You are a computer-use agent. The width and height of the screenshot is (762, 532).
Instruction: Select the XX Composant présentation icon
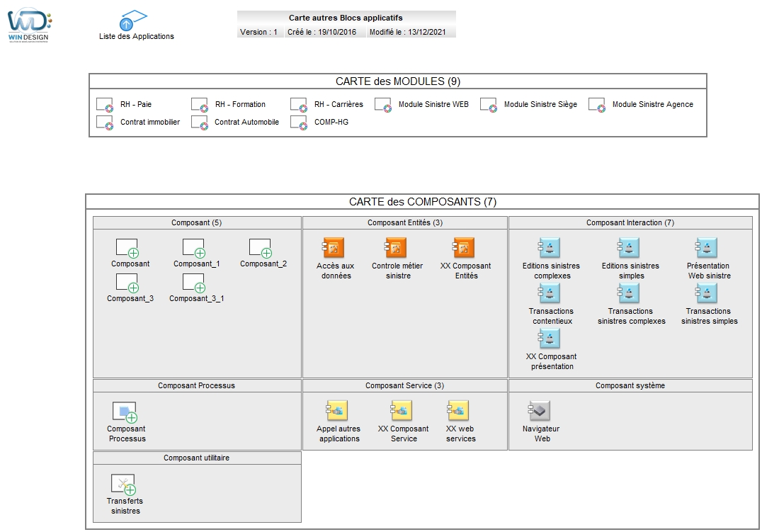549,339
